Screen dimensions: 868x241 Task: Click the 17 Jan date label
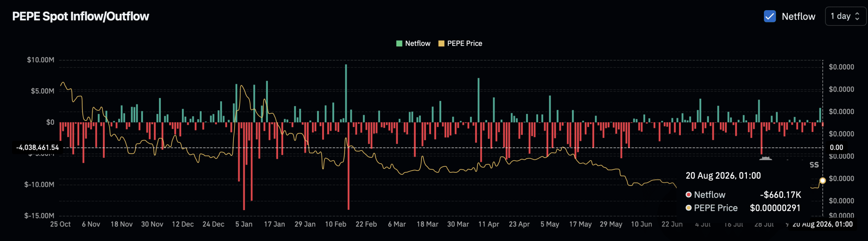(274, 224)
